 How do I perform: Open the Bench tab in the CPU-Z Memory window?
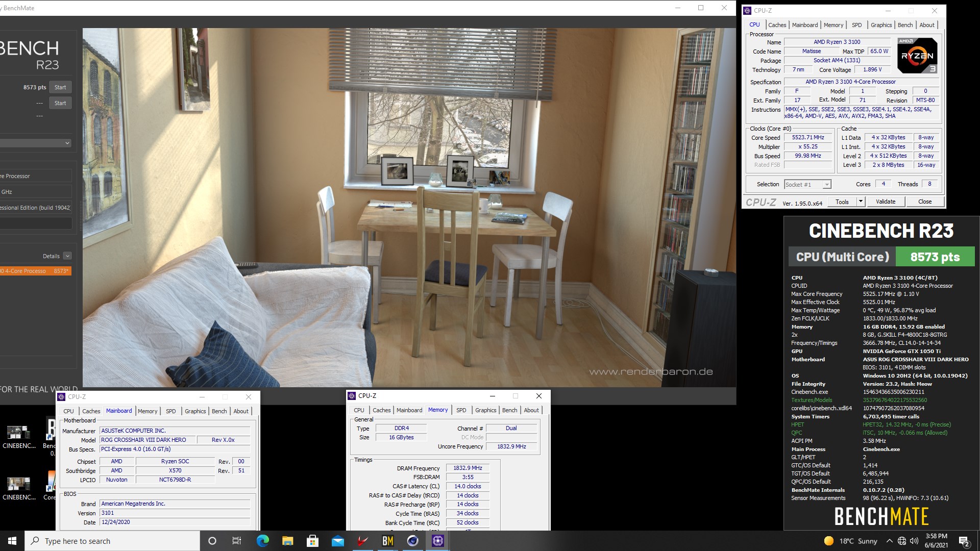509,410
